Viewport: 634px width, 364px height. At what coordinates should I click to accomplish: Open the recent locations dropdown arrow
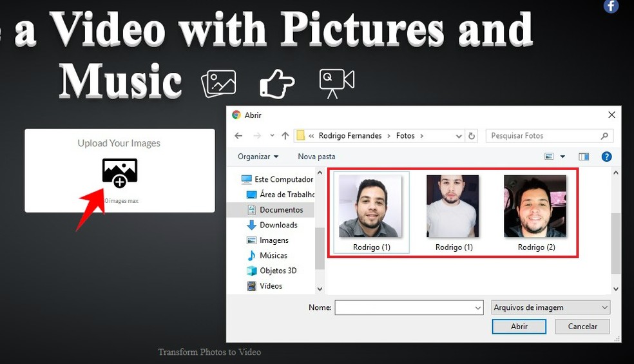(272, 135)
